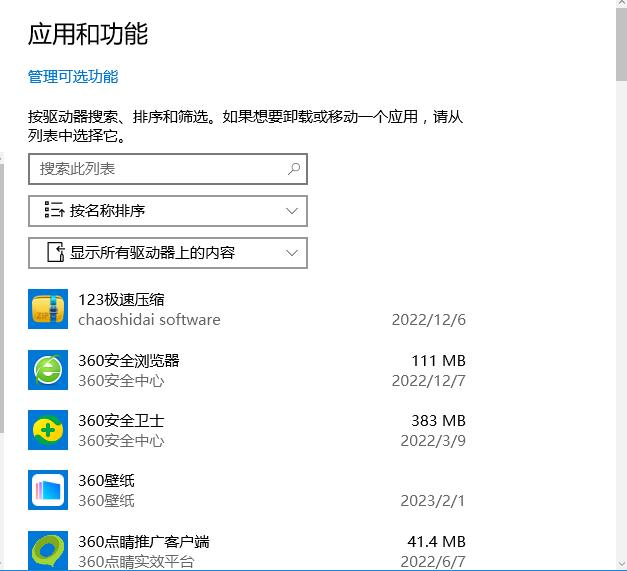Click the 2022/3/9 install date

pos(433,441)
